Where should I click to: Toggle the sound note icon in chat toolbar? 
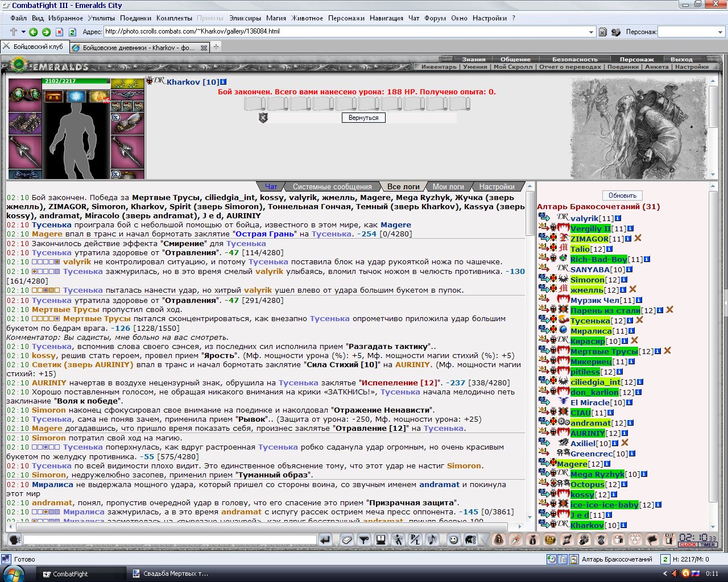432,540
